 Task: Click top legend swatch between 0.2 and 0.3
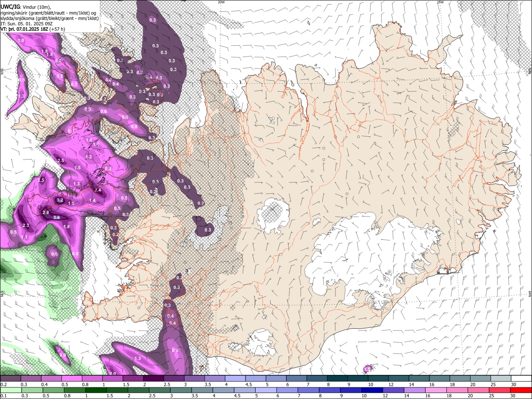click(x=10, y=379)
